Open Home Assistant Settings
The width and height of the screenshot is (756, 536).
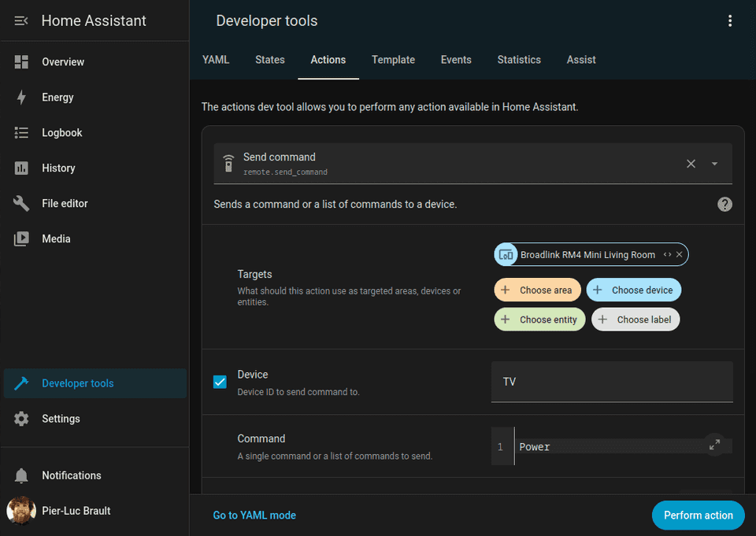point(62,419)
